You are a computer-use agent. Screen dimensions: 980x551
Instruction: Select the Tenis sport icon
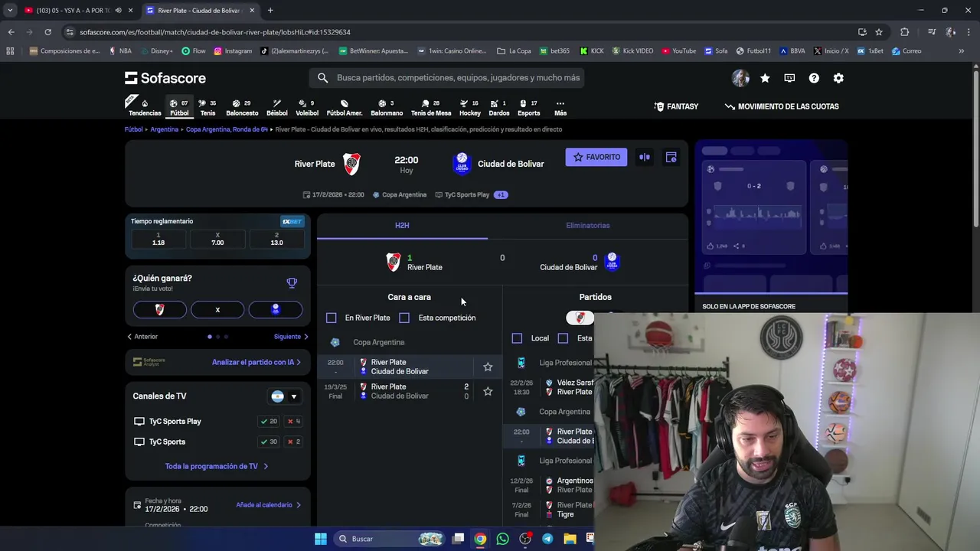[207, 107]
